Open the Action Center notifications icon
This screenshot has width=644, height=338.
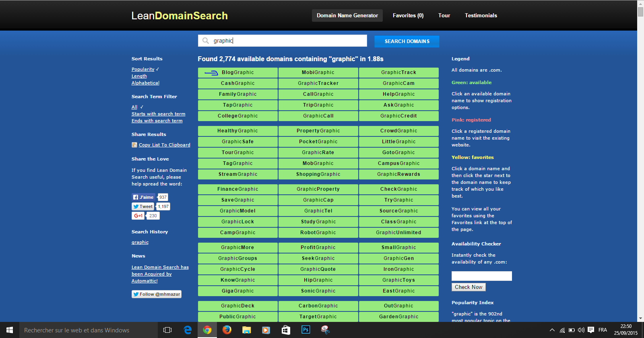591,330
